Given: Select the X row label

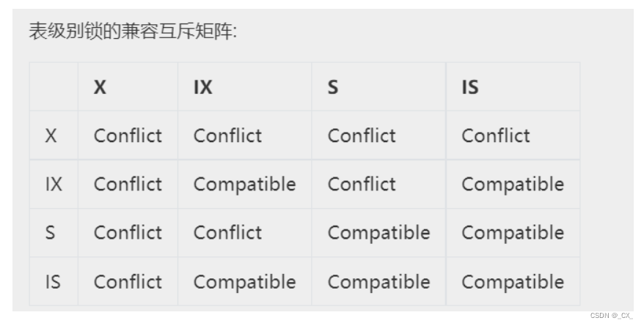Looking at the screenshot, I should 51,136.
